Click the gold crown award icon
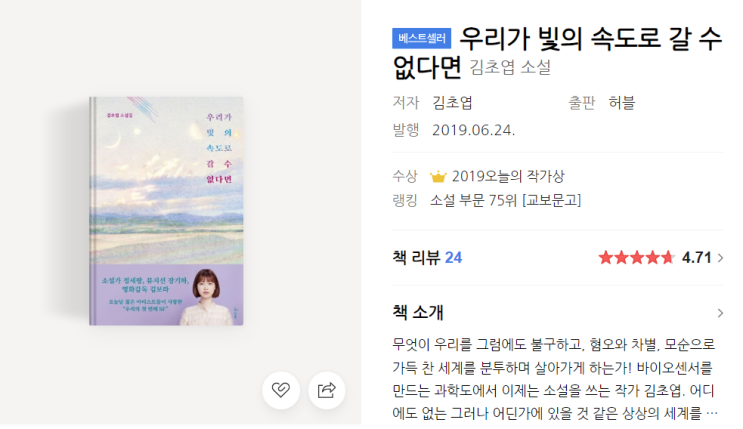Image resolution: width=743 pixels, height=429 pixels. pos(438,177)
